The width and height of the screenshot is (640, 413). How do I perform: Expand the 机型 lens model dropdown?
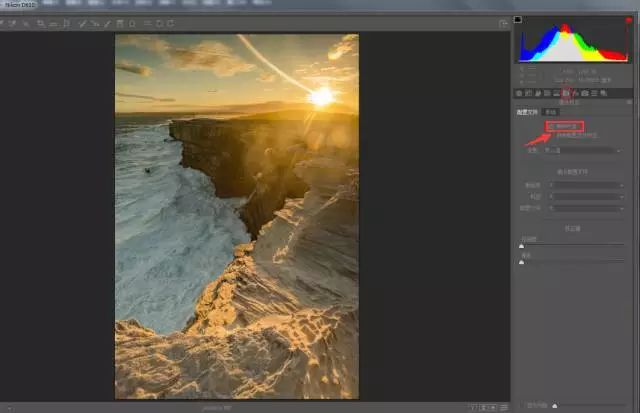coord(585,197)
